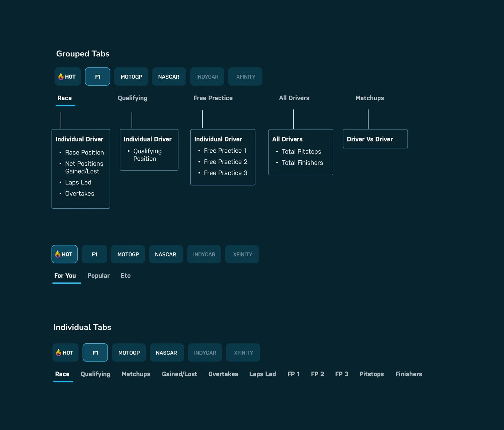Viewport: 504px width, 430px height.
Task: Toggle the MOTOGP pill under Individual Tabs
Action: click(x=129, y=352)
